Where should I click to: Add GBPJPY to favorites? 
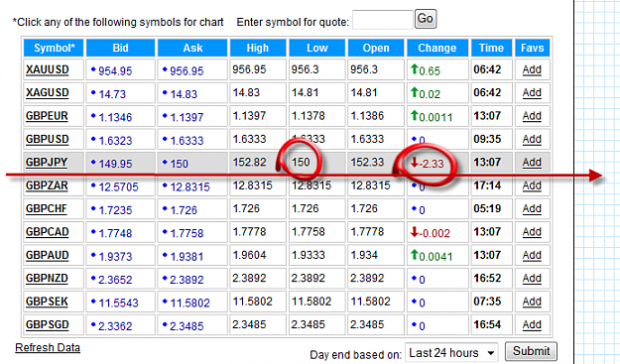[x=532, y=163]
